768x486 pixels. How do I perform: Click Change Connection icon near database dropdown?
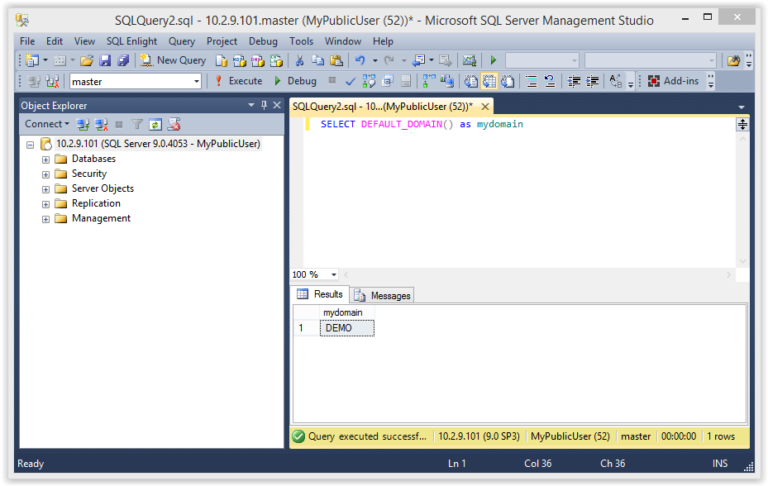click(52, 81)
